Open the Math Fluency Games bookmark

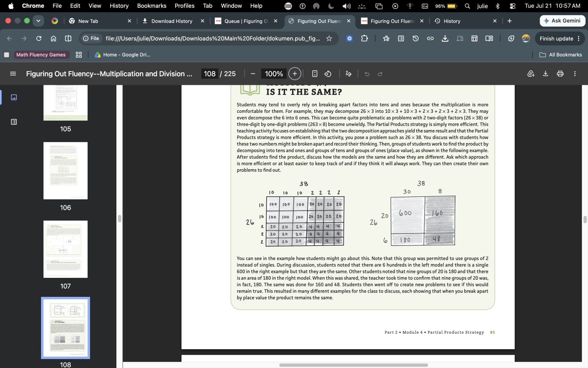click(41, 55)
